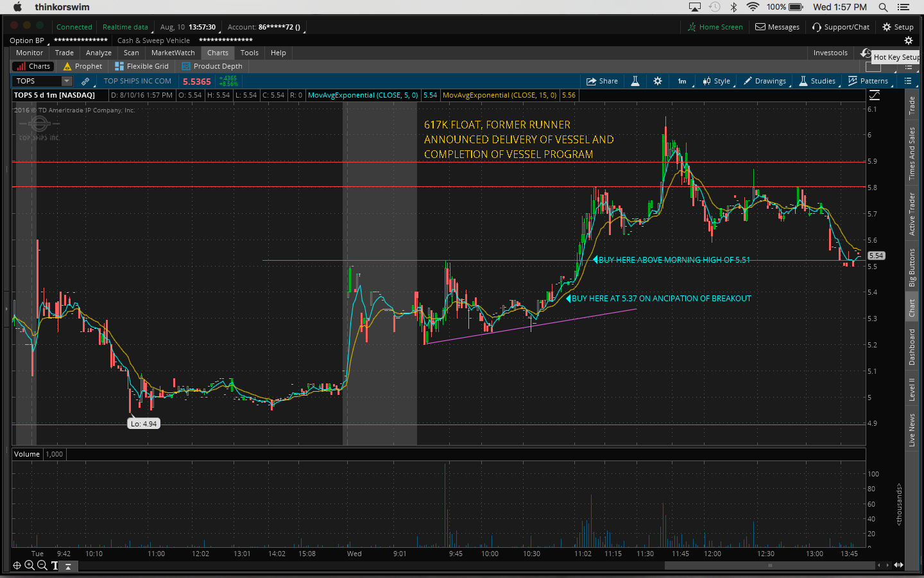This screenshot has width=924, height=578.
Task: Open the Studies menu
Action: [x=817, y=81]
